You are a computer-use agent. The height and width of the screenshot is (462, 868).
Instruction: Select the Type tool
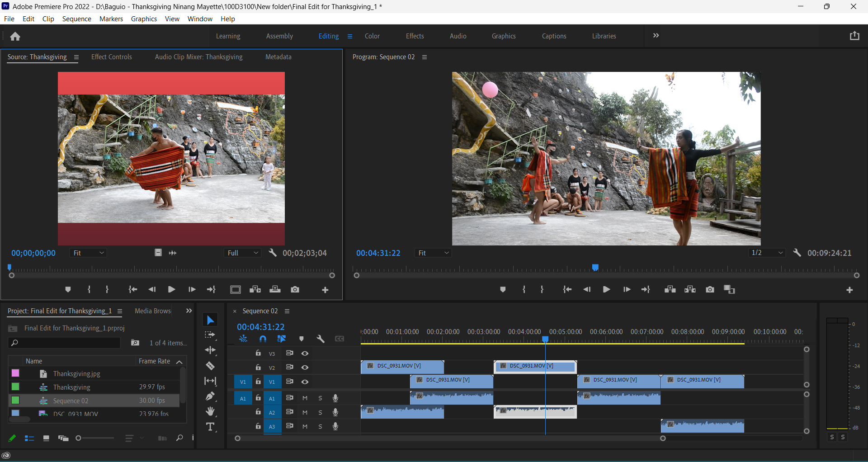[210, 427]
